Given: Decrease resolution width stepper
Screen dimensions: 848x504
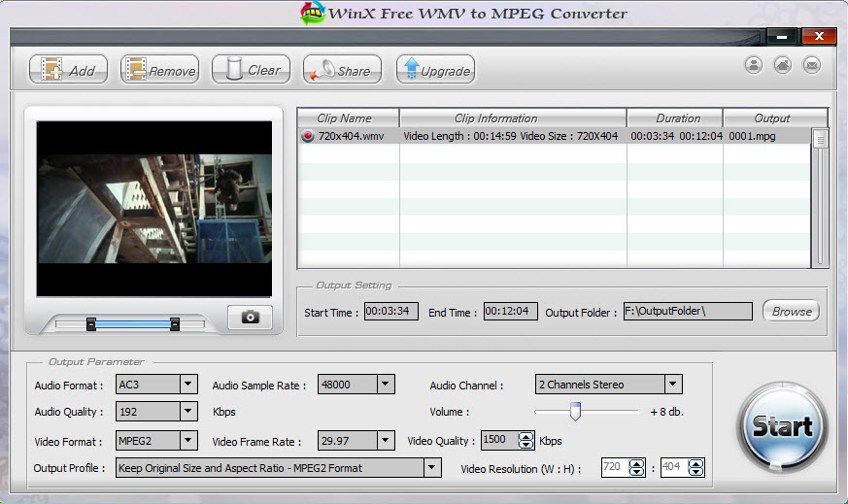Looking at the screenshot, I should (x=636, y=472).
